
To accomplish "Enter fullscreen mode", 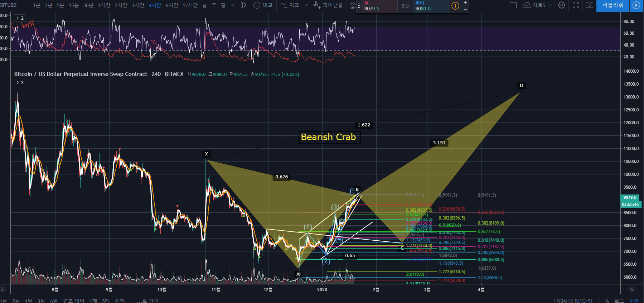I will click(576, 5).
